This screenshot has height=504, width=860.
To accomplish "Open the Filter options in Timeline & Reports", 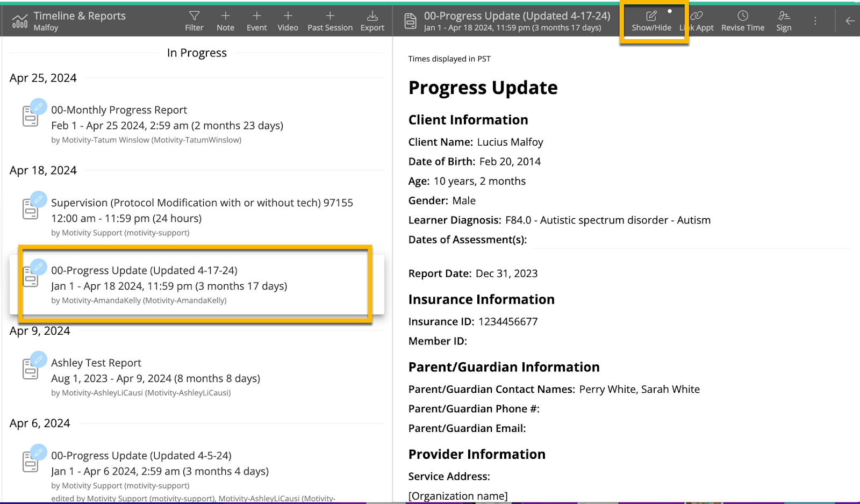I will [194, 20].
